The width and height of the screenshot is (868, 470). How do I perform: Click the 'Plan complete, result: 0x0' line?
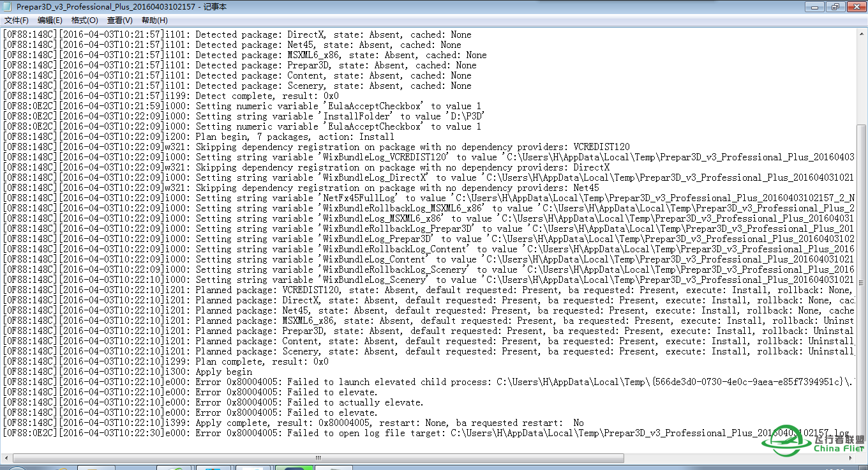click(x=166, y=361)
